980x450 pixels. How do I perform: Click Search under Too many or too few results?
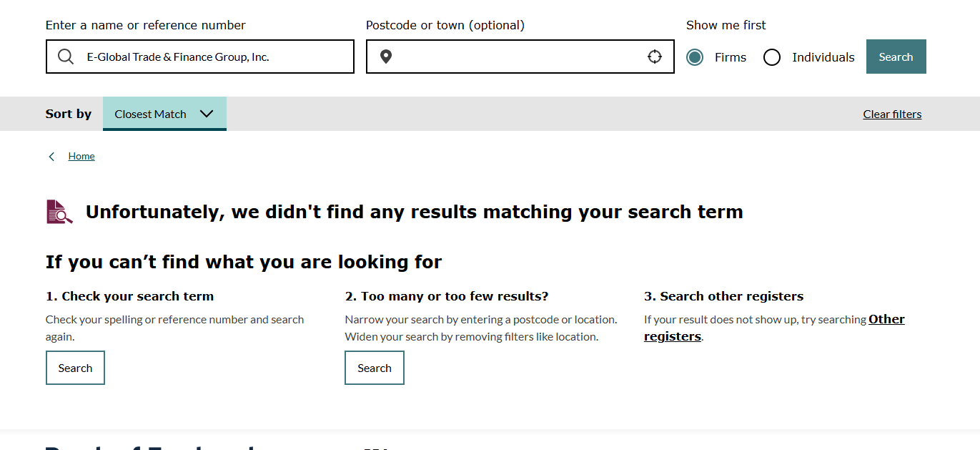[375, 368]
